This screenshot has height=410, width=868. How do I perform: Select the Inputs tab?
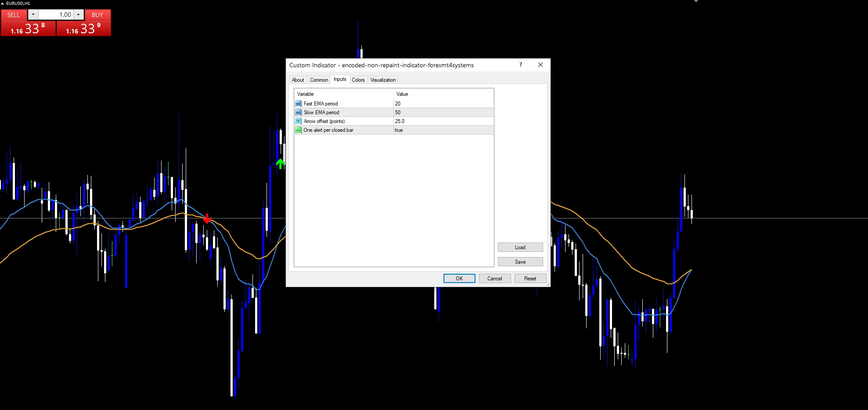[x=340, y=79]
